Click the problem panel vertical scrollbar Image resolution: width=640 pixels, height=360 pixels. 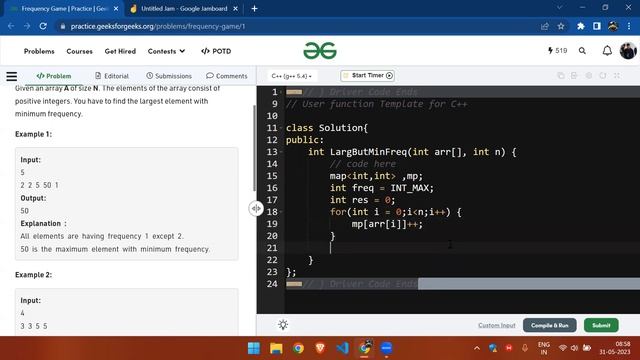click(x=254, y=148)
